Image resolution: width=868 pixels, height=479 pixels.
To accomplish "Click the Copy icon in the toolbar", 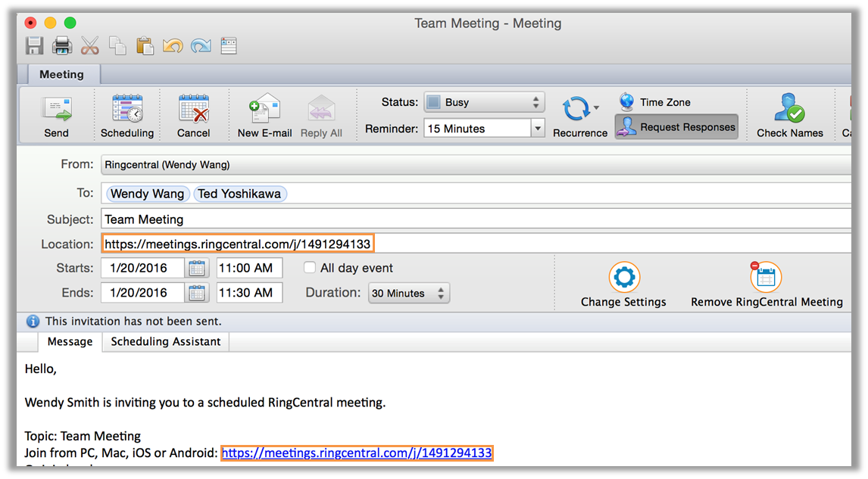I will (117, 45).
